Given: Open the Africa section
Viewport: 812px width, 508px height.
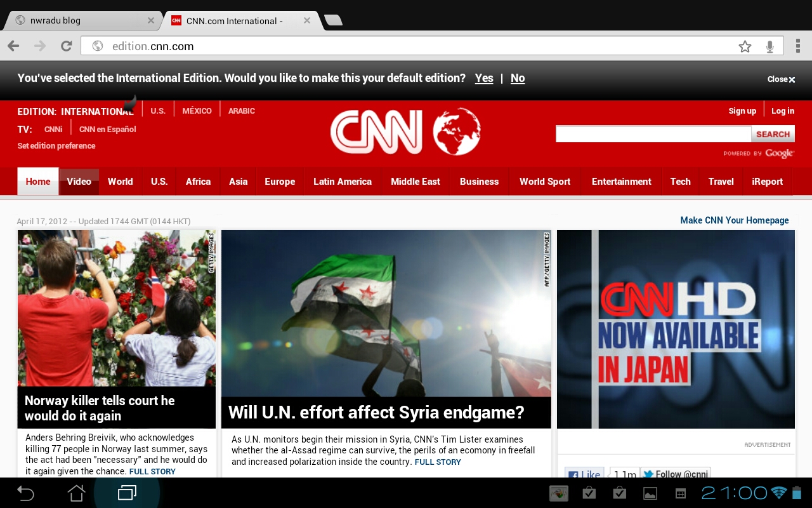Looking at the screenshot, I should click(198, 181).
